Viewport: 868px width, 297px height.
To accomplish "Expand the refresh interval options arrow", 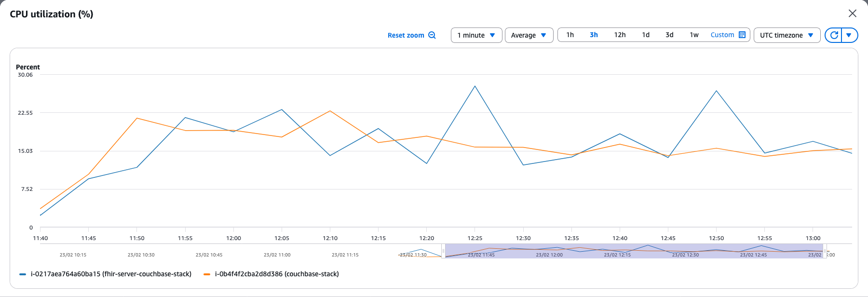I will [x=849, y=35].
